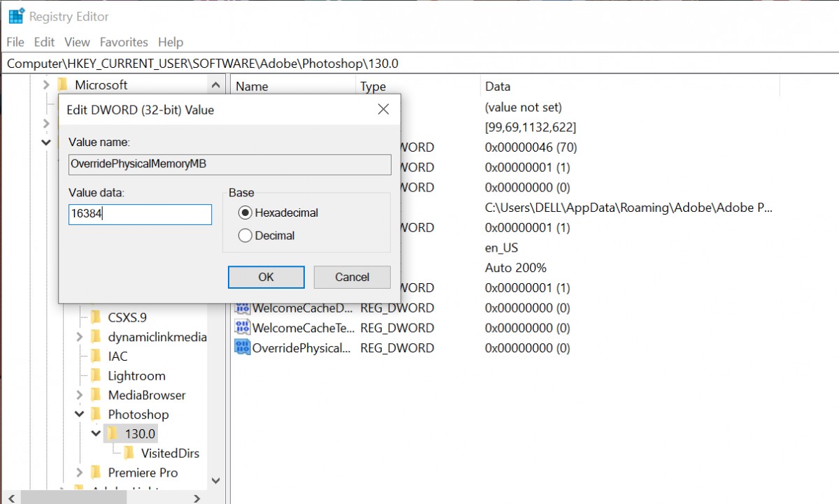Click the VisitedDirs folder icon

coord(129,454)
